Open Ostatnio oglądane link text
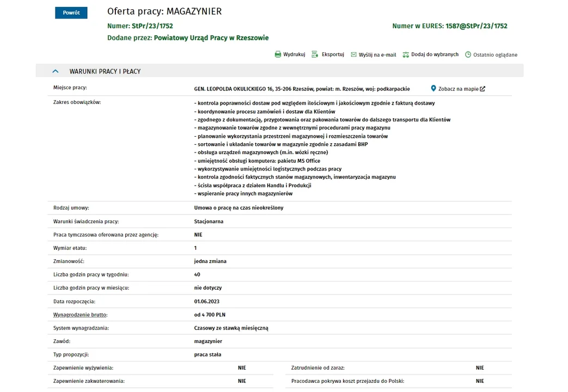The height and width of the screenshot is (392, 568). (x=495, y=54)
